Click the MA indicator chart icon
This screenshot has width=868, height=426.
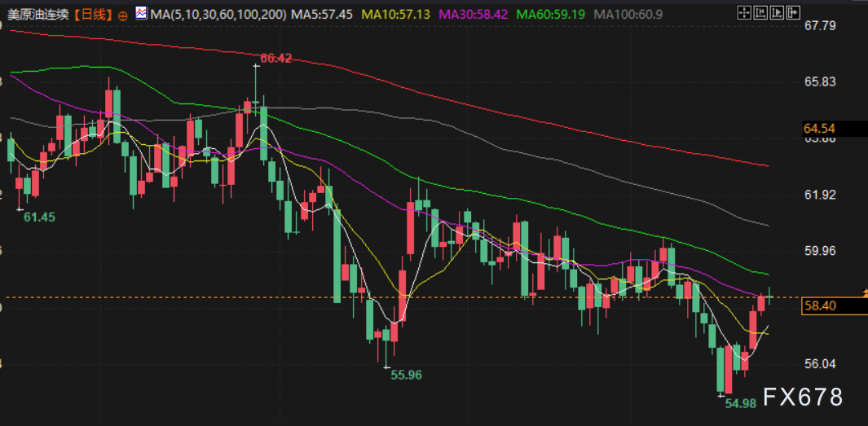(141, 14)
